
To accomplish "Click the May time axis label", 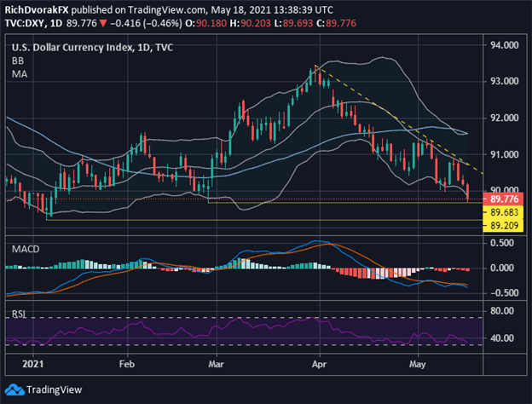I will (x=417, y=364).
